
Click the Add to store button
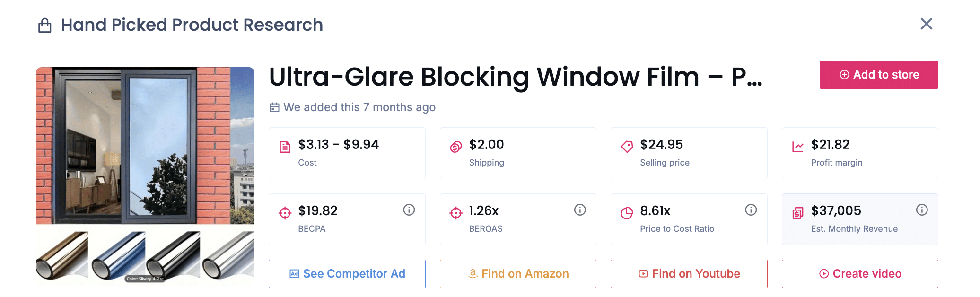[878, 75]
